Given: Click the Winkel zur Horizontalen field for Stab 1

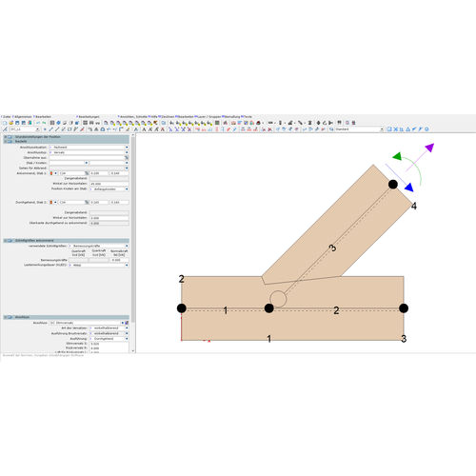Looking at the screenshot, I should point(109,184).
